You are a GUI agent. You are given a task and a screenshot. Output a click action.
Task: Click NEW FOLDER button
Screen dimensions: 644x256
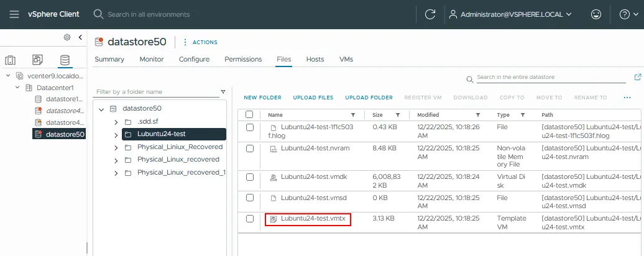(262, 98)
